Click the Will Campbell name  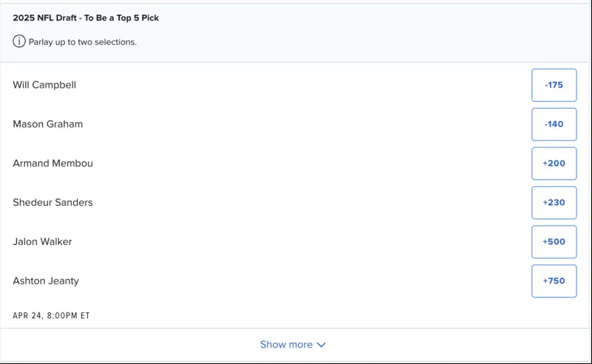click(44, 85)
